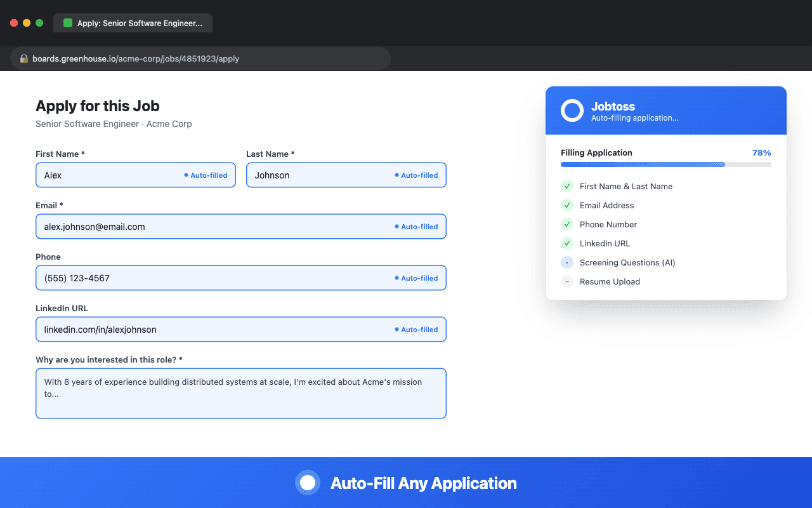812x508 pixels.
Task: Click the lock icon in the address bar
Action: pos(24,58)
